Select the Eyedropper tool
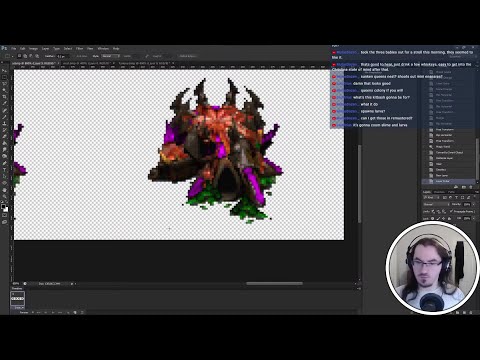Viewport: 480px width, 360px height. tap(5, 103)
